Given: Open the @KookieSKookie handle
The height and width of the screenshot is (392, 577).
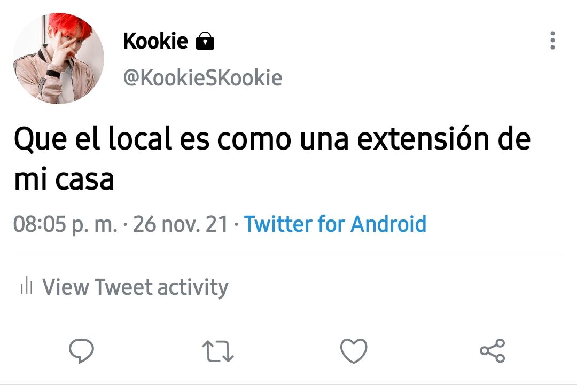Looking at the screenshot, I should [203, 77].
